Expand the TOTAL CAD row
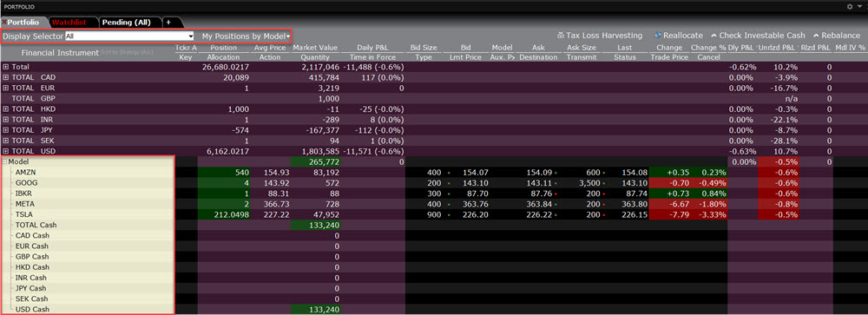This screenshot has width=868, height=315. click(x=6, y=77)
